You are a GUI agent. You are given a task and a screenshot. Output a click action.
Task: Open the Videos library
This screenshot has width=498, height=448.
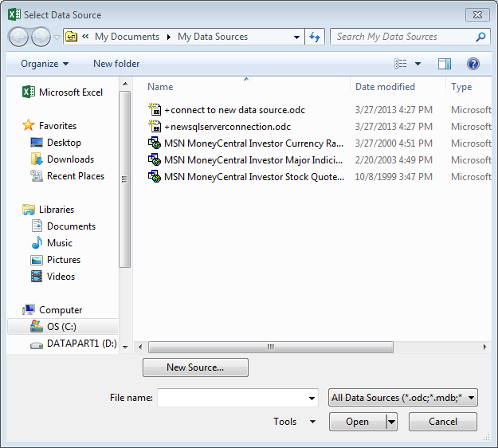pyautogui.click(x=53, y=277)
